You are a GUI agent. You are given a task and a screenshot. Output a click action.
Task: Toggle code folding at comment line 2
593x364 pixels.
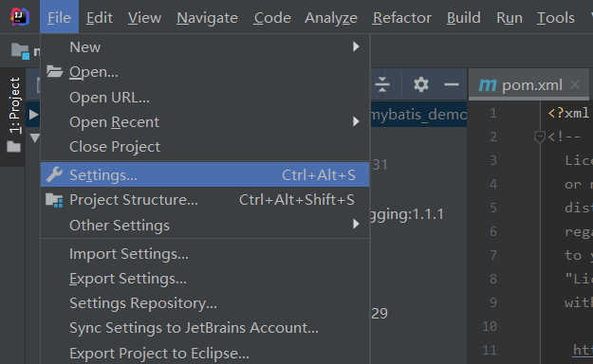pos(539,136)
